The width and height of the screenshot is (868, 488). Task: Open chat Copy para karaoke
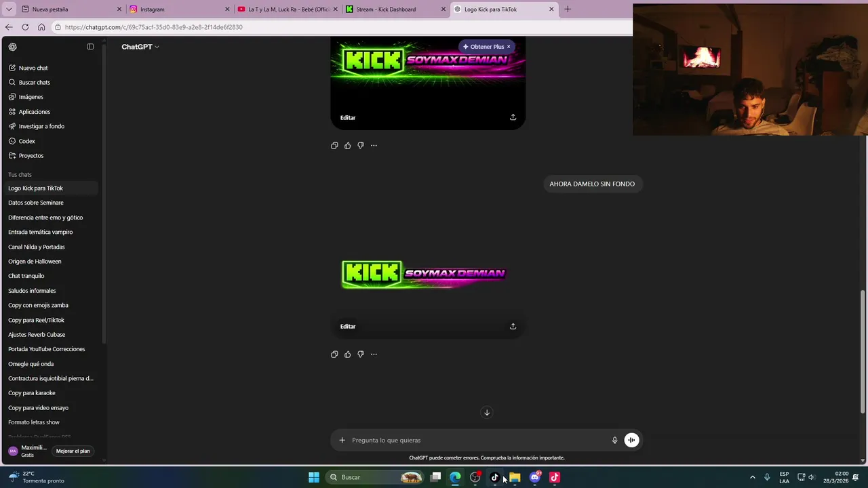[51, 393]
